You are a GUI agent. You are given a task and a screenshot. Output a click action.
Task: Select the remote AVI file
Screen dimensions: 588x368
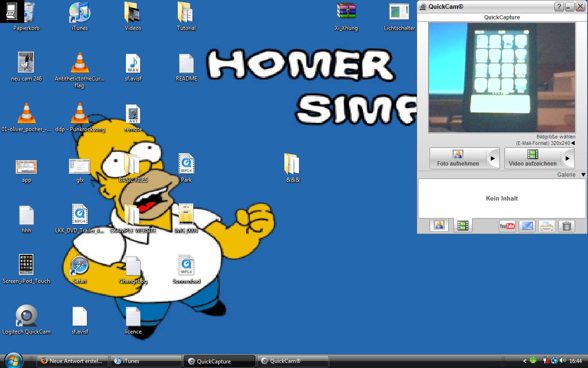click(133, 117)
